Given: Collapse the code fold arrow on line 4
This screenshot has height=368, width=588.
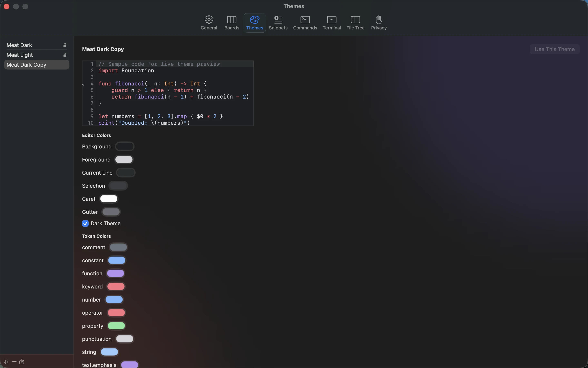Looking at the screenshot, I should point(83,85).
